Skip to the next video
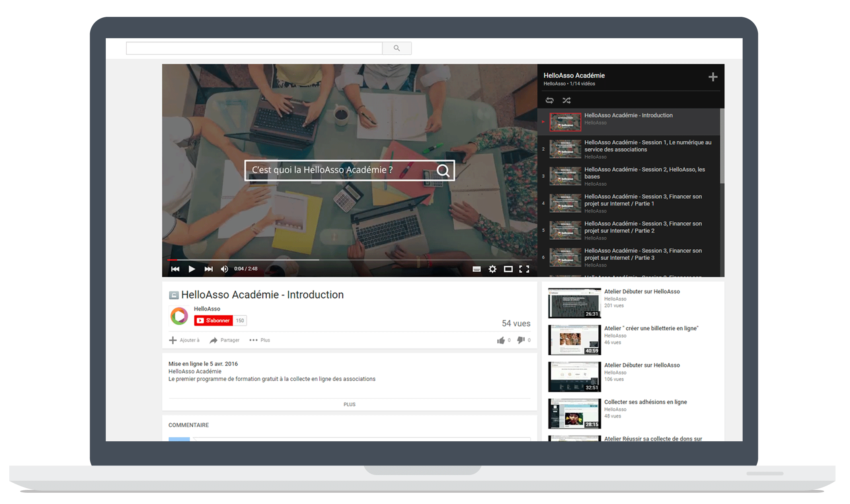Viewport: 850px width, 504px height. point(208,269)
